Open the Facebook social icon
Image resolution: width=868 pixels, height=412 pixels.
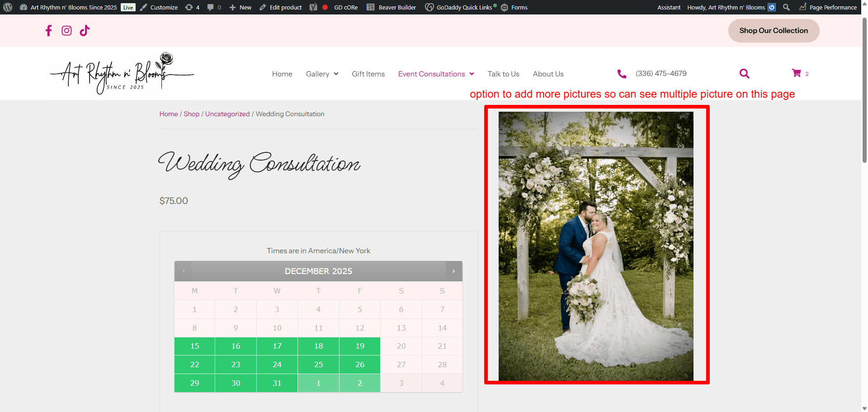(49, 31)
